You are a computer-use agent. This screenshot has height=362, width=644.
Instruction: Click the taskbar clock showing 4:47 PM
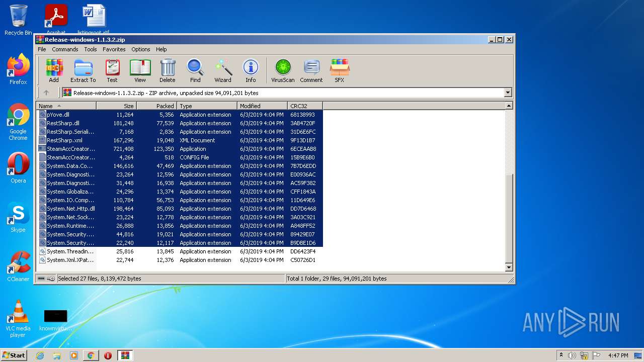618,355
